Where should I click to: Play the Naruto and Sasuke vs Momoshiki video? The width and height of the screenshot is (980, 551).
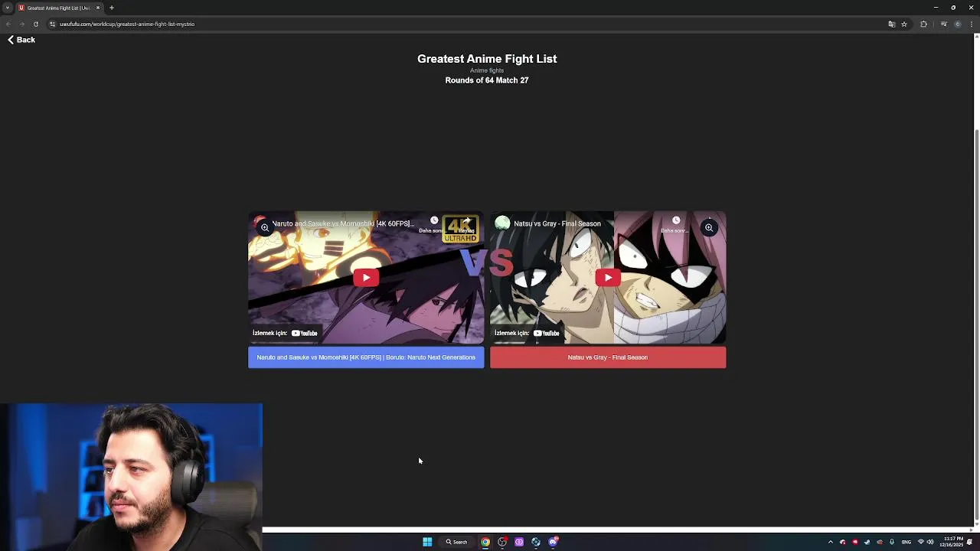[366, 278]
